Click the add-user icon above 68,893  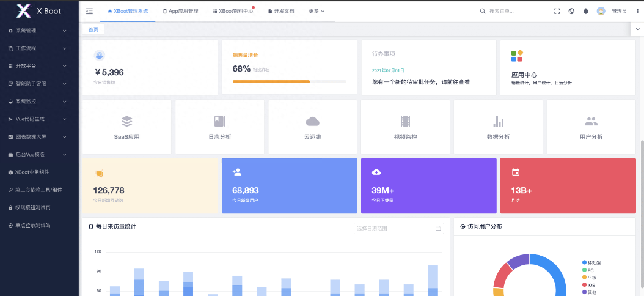[x=237, y=172]
